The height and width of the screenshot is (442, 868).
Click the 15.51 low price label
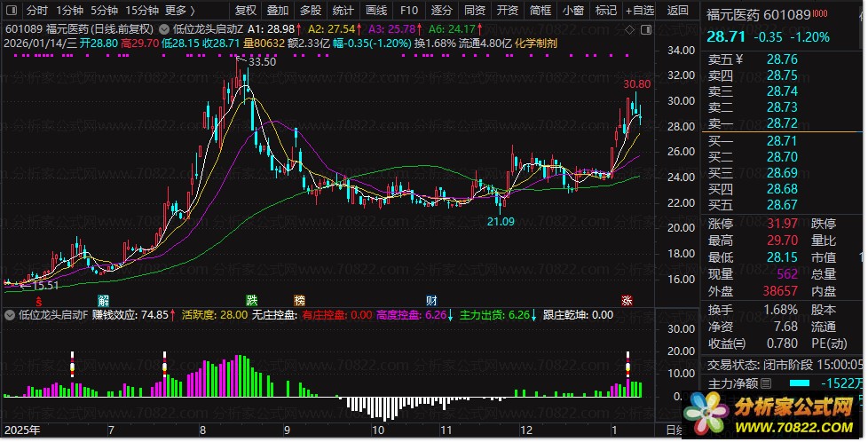click(x=45, y=286)
